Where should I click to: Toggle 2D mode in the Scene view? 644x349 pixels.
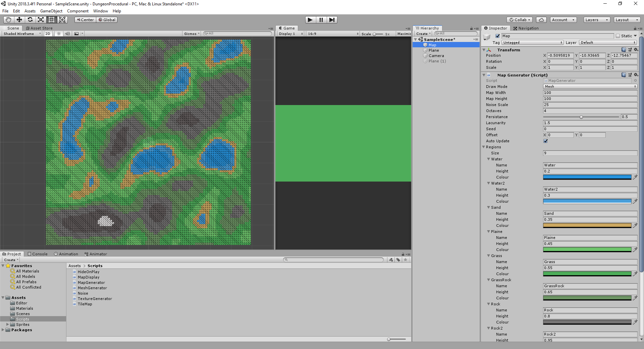tap(48, 34)
